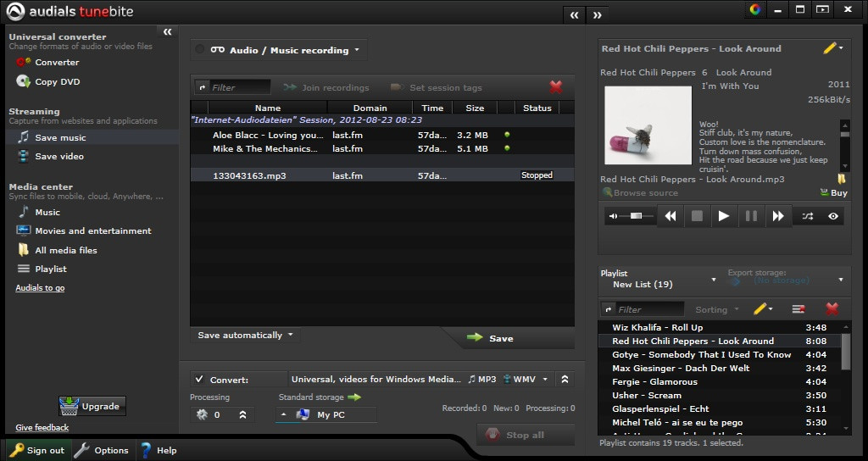Follow the Audials to go link
The image size is (868, 461).
[x=40, y=288]
